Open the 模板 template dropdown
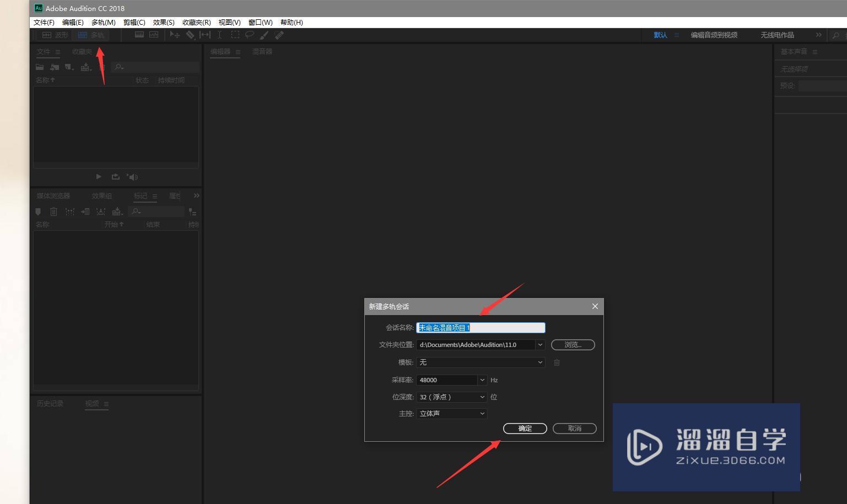 click(481, 362)
